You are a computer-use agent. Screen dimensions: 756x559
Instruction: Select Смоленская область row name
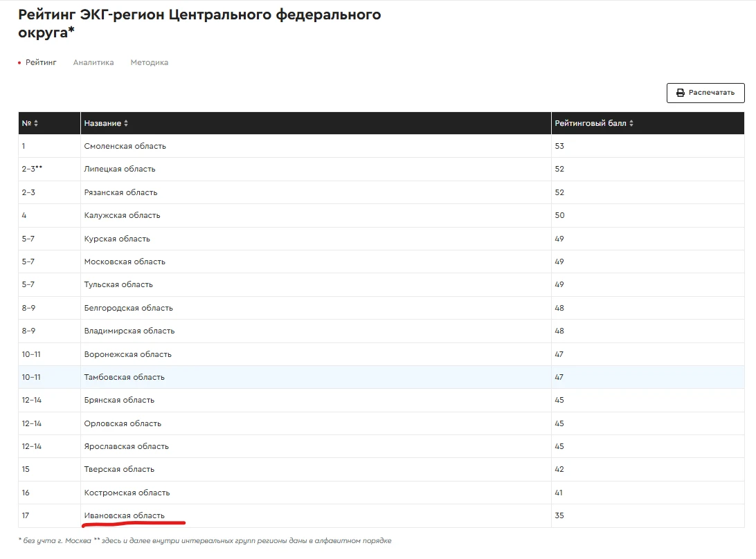pyautogui.click(x=125, y=146)
